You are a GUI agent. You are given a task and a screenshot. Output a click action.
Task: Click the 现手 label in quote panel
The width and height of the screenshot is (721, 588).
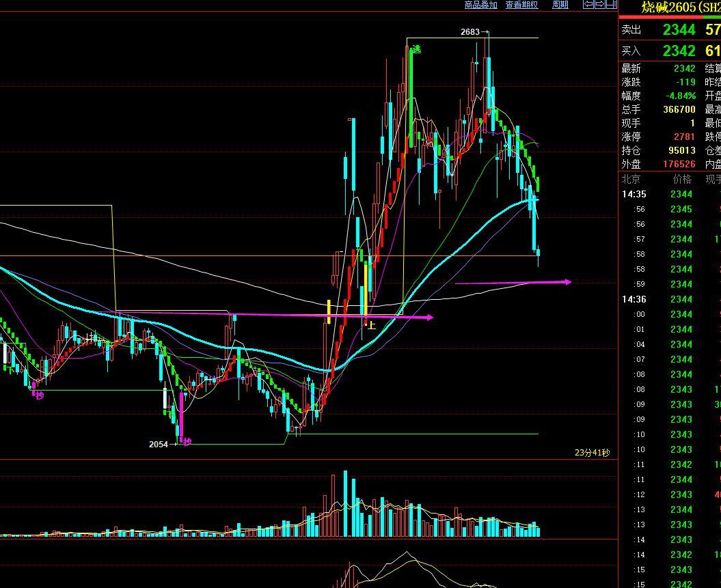(x=631, y=123)
